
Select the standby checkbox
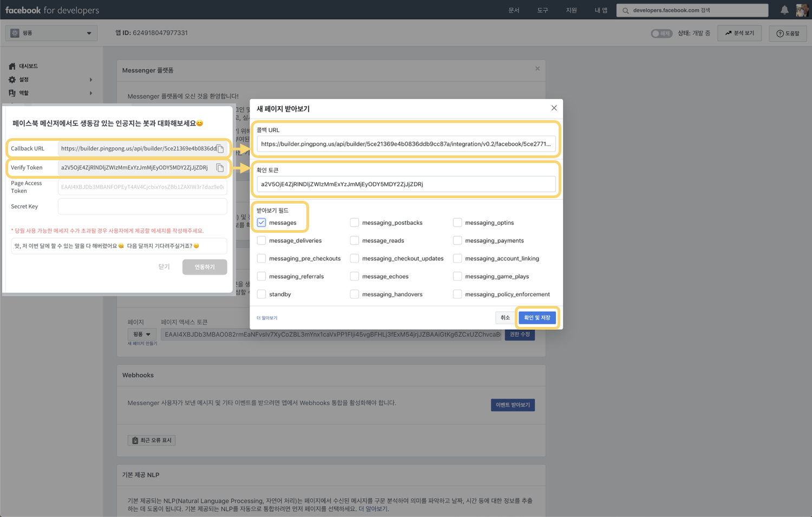coord(261,294)
